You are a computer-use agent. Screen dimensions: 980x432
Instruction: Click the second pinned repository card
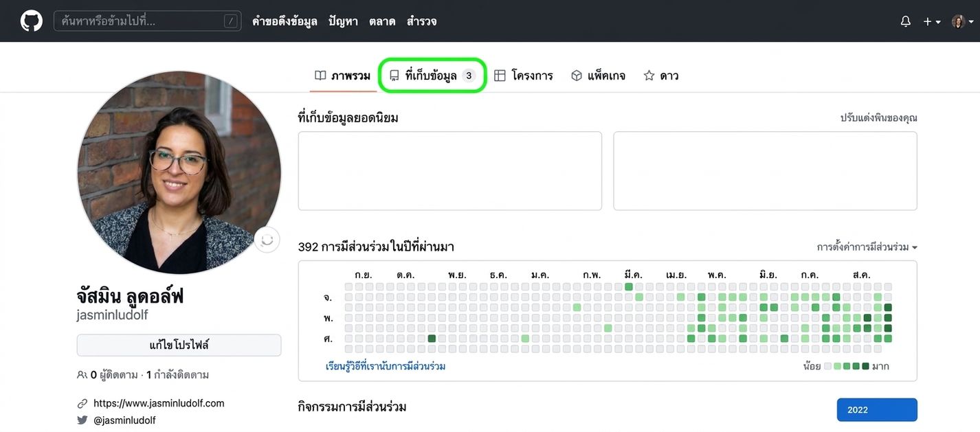coord(766,171)
